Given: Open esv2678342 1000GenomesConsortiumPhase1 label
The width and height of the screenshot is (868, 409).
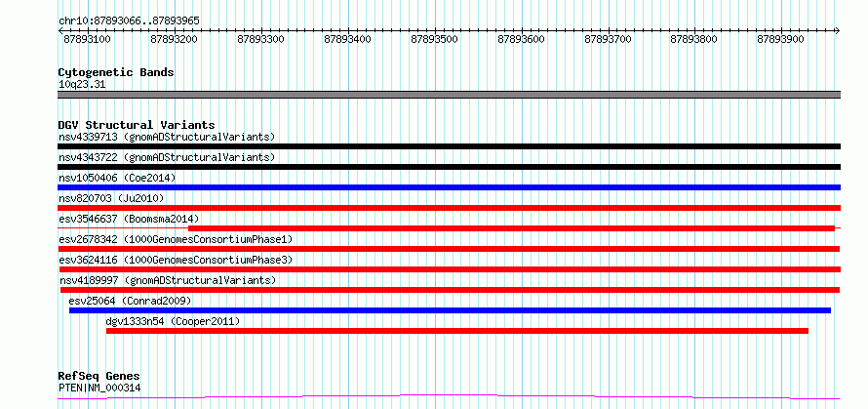Looking at the screenshot, I should pyautogui.click(x=176, y=239).
